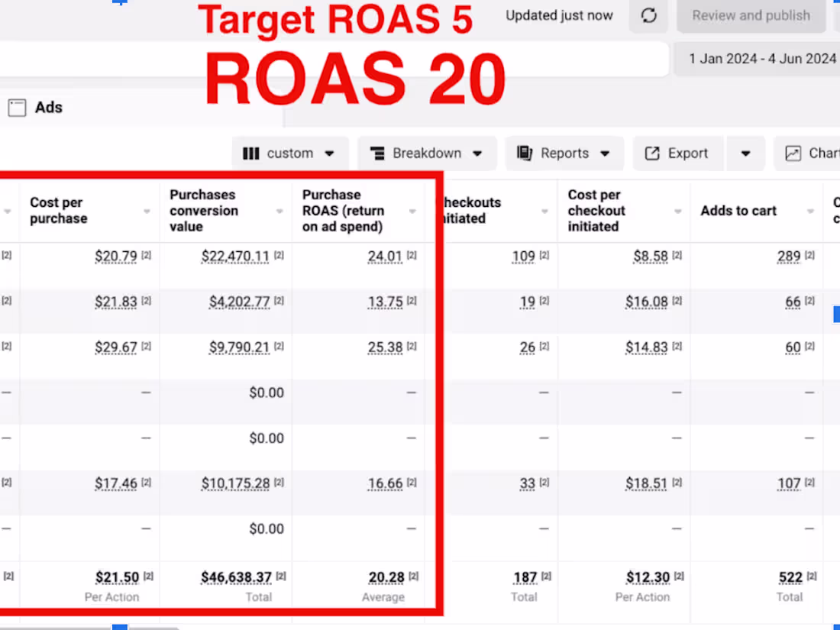Open footnote [2] beside total $46,638.37
840x630 pixels.
pos(281,577)
